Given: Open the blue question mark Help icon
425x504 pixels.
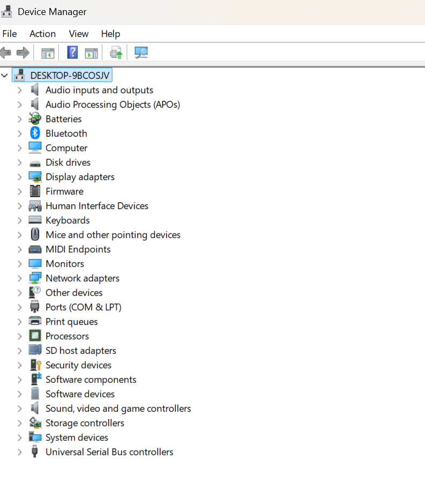Looking at the screenshot, I should pyautogui.click(x=72, y=53).
